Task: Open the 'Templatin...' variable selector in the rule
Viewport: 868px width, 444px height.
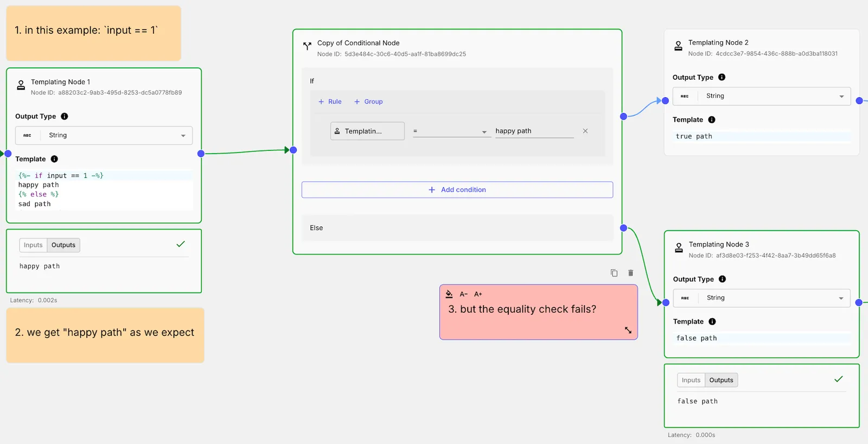Action: pos(367,131)
